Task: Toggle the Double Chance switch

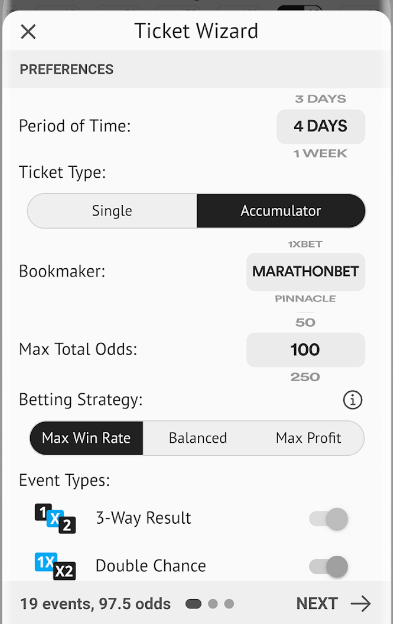Action: pyautogui.click(x=329, y=567)
